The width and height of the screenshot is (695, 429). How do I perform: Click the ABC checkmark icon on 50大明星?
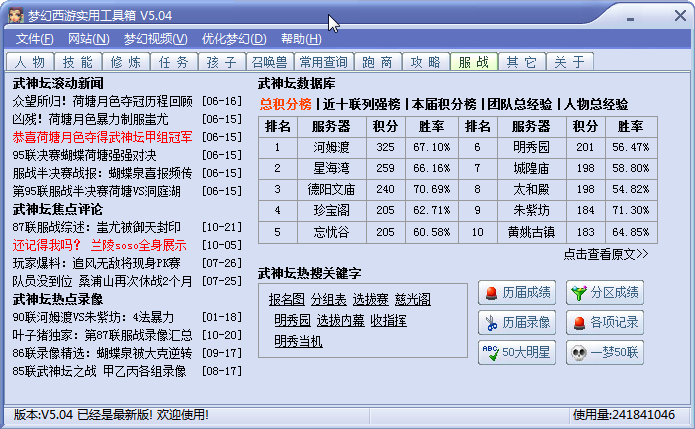(491, 353)
